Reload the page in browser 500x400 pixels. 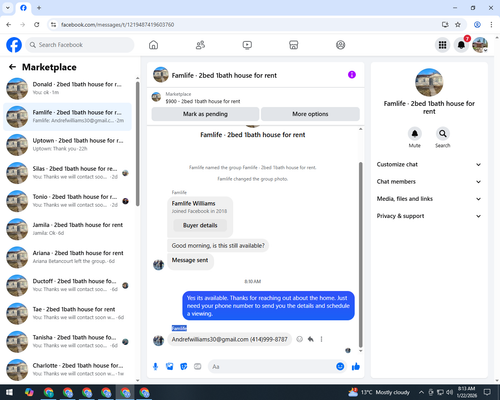click(x=37, y=24)
